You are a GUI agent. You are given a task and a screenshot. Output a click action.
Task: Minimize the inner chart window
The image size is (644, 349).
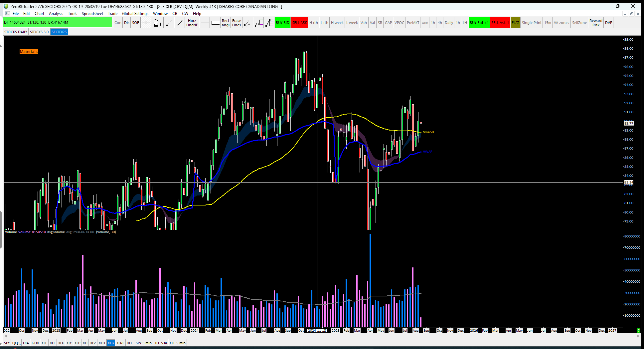click(x=625, y=14)
